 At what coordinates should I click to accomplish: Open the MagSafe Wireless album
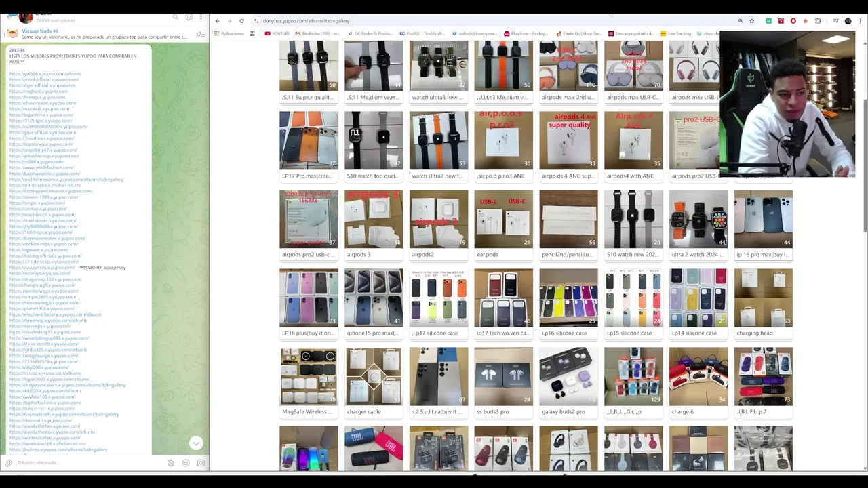[x=309, y=376]
